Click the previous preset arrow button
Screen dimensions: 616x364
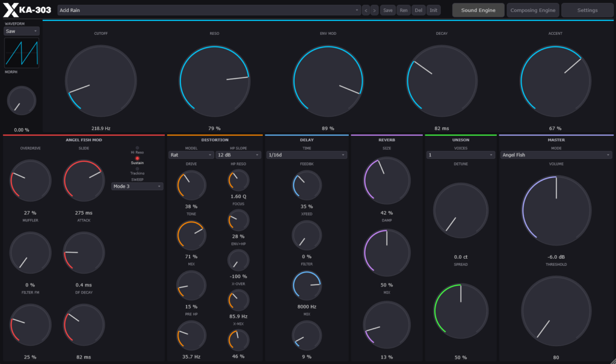(366, 10)
